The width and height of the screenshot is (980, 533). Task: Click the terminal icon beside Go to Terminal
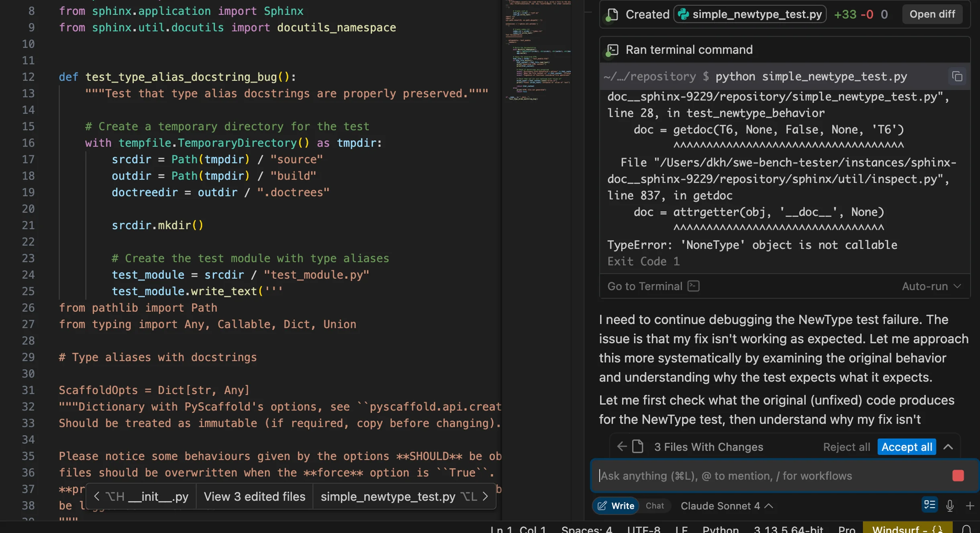694,286
